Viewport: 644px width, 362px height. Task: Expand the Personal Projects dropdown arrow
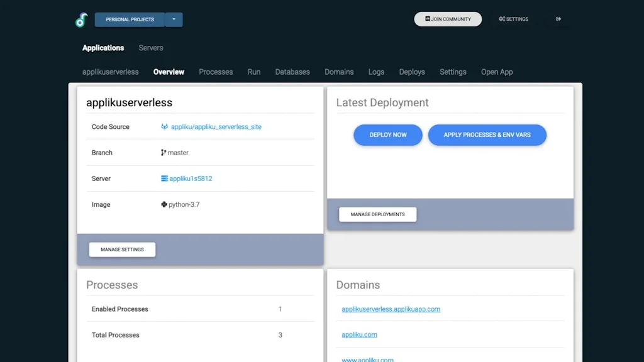click(x=174, y=19)
